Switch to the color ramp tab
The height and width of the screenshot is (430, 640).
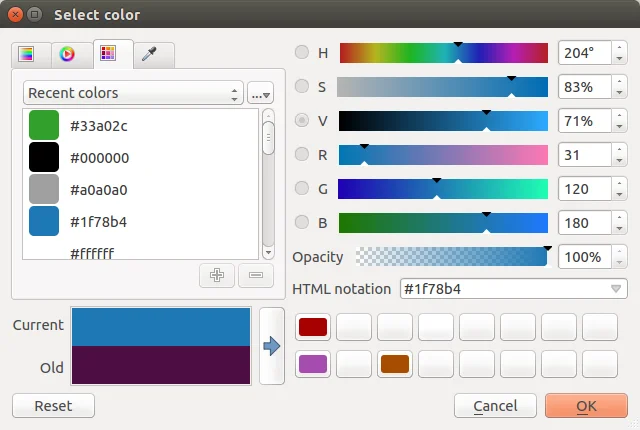pyautogui.click(x=28, y=55)
